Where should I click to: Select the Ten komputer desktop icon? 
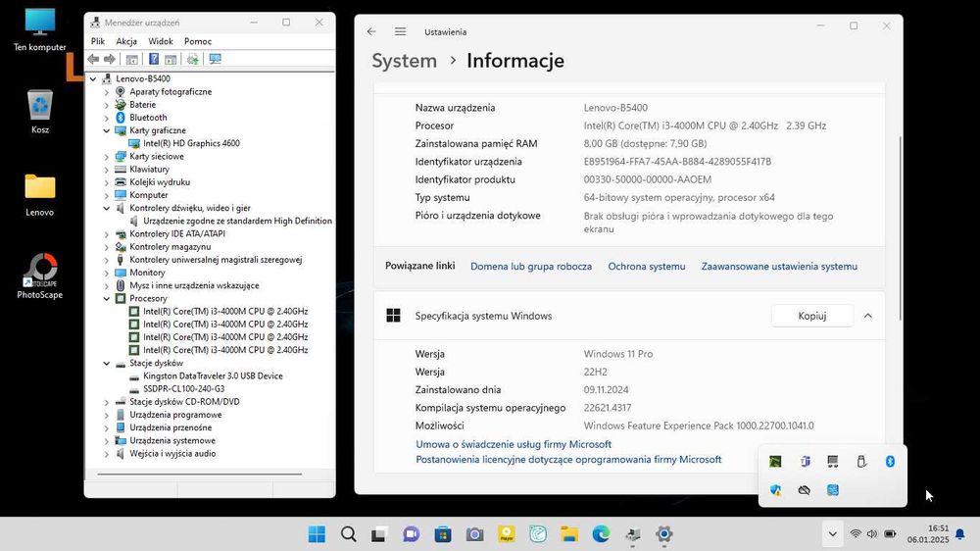tap(40, 30)
